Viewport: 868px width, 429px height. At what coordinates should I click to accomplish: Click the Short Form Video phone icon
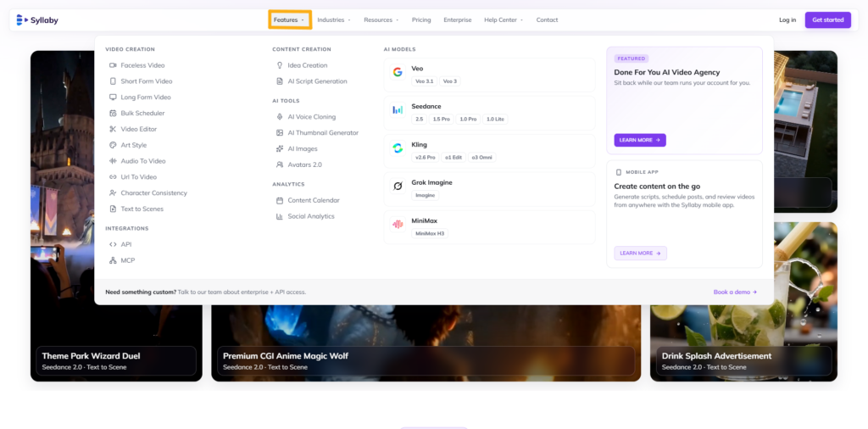113,81
